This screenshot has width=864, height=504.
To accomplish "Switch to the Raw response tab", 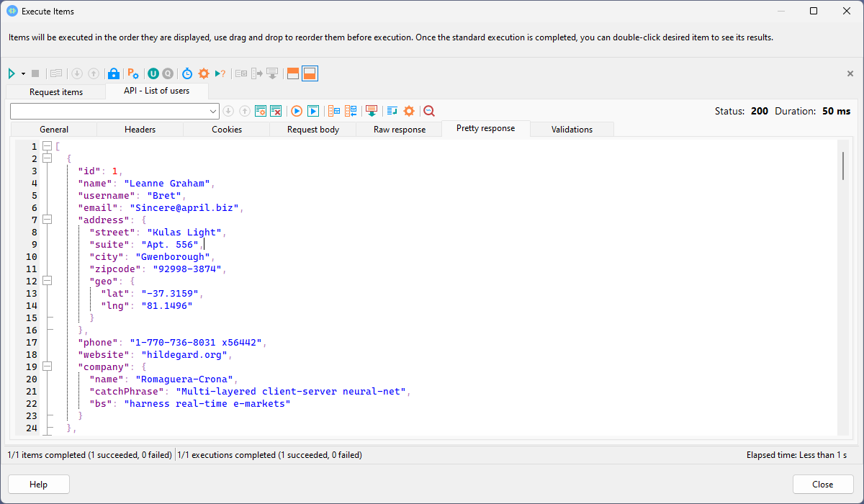I will (x=399, y=130).
